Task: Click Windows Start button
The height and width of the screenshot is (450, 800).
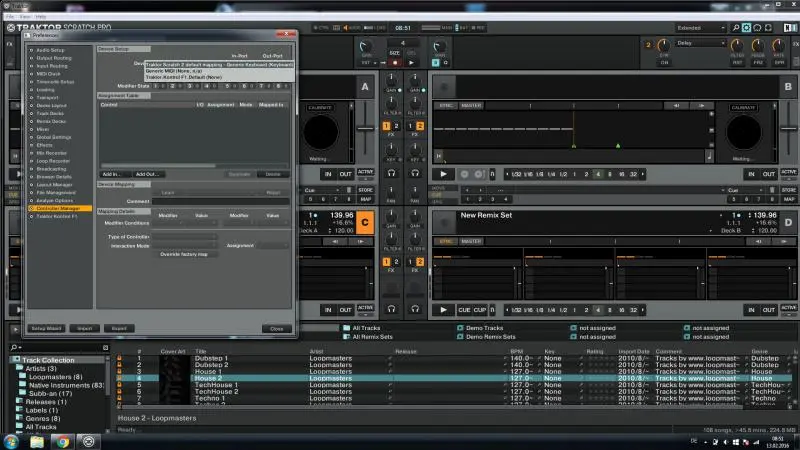Action: [12, 440]
